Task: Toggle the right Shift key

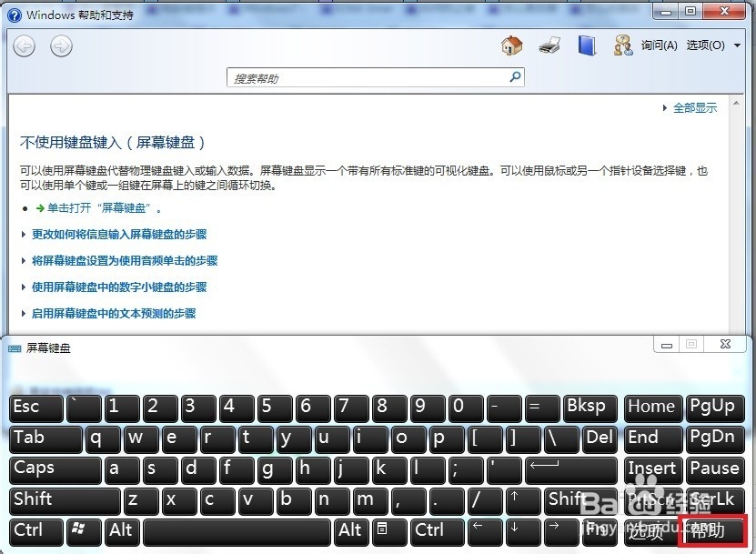Action: click(580, 501)
